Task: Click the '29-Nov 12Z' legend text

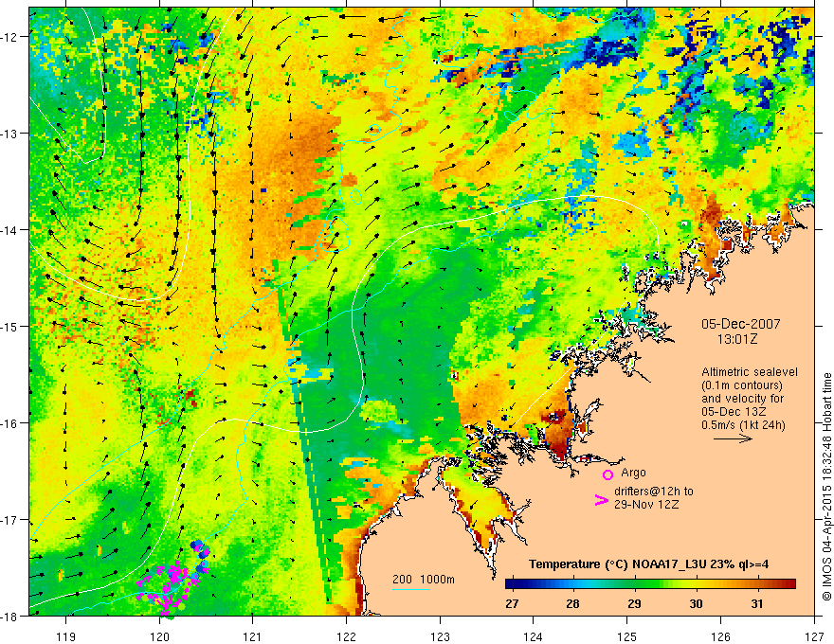Action: tap(646, 504)
